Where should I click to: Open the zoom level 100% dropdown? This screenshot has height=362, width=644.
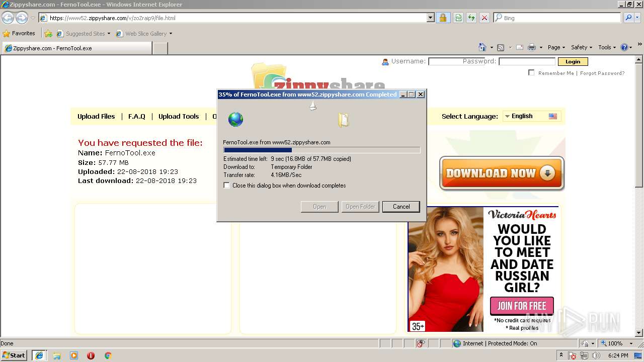631,343
